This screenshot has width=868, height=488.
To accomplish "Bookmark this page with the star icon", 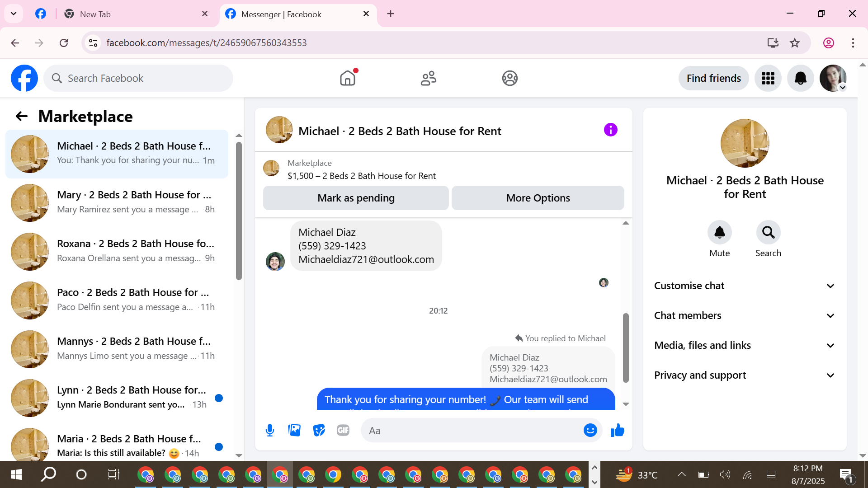I will (795, 43).
